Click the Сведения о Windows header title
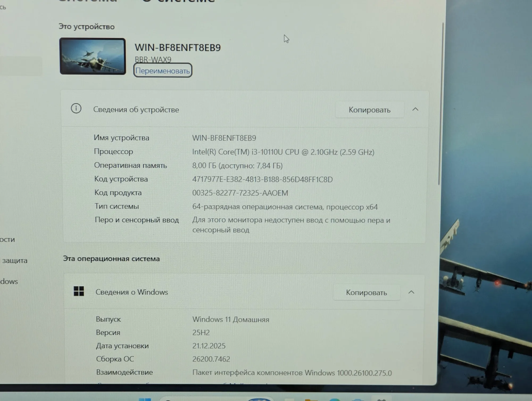Screen dimensions: 532x401 (132, 292)
